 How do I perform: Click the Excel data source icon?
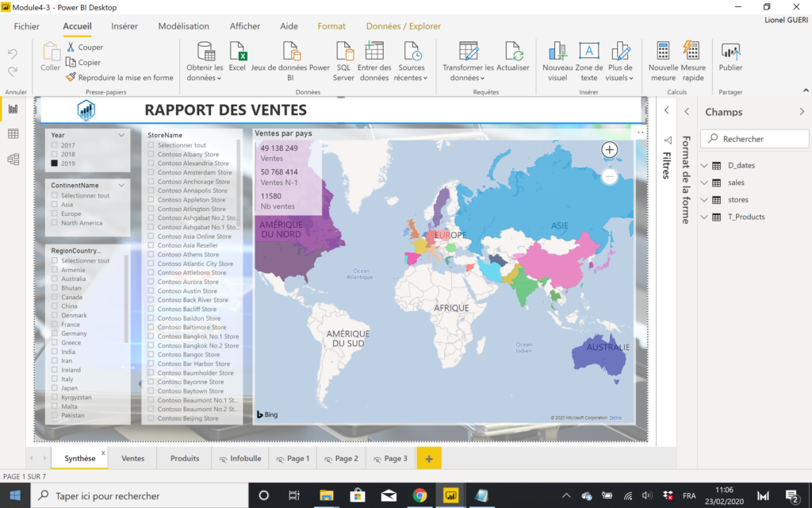pos(238,52)
